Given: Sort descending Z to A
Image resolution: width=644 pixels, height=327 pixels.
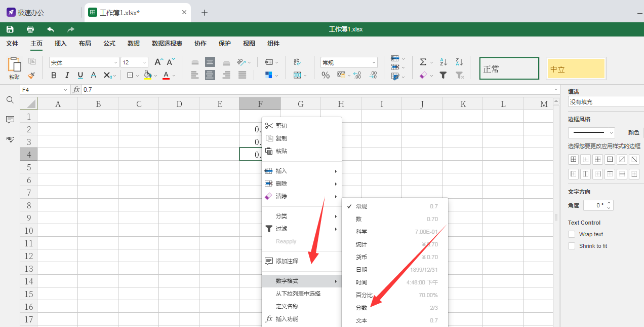Looking at the screenshot, I should click(x=459, y=62).
